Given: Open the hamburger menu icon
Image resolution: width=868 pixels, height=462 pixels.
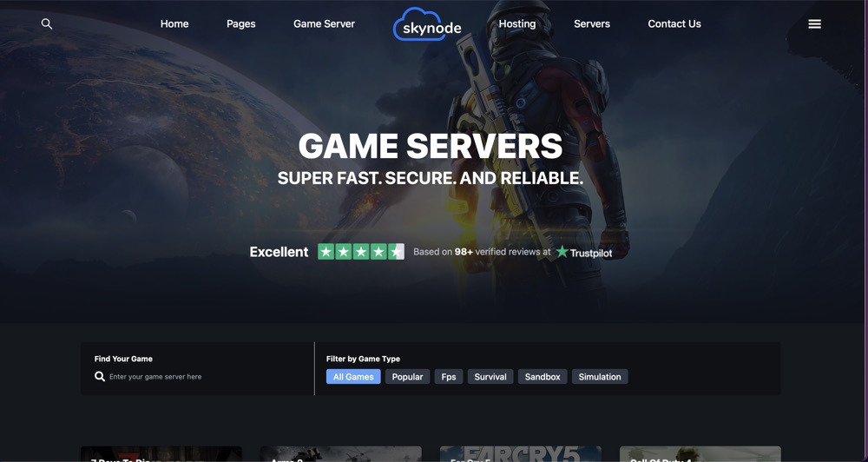Looking at the screenshot, I should (x=814, y=23).
